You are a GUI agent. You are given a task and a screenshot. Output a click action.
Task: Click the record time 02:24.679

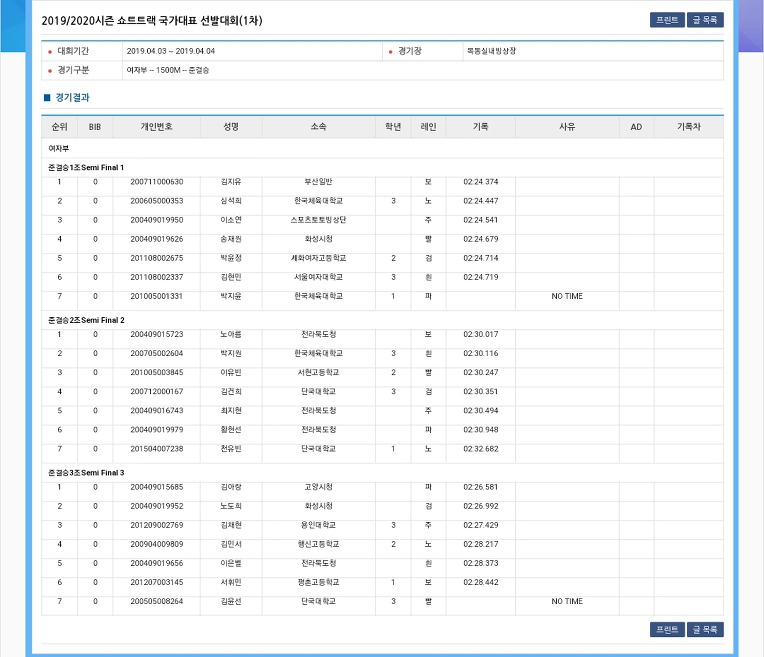(480, 239)
